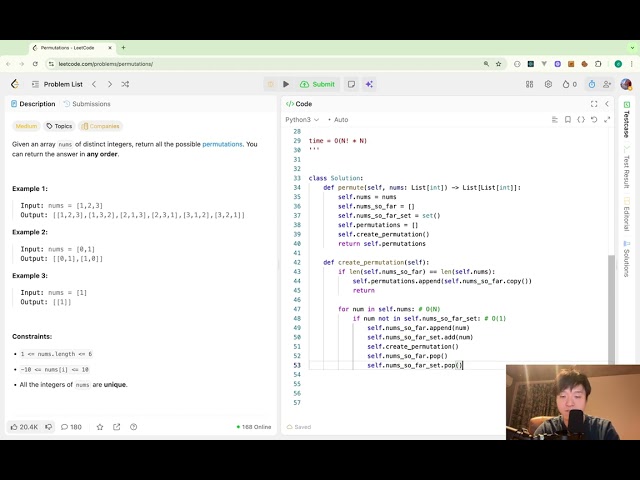Click the invite user icon
This screenshot has height=480, width=640.
pyautogui.click(x=607, y=84)
